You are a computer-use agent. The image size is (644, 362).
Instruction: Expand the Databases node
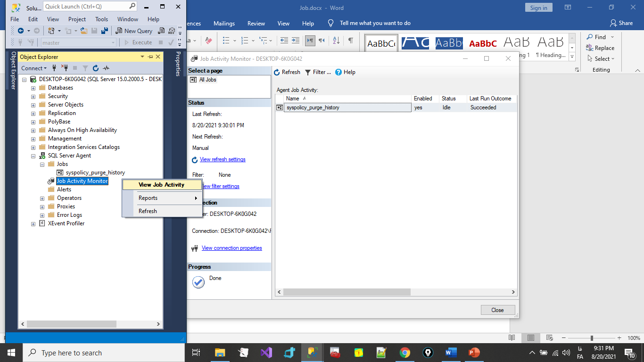33,88
